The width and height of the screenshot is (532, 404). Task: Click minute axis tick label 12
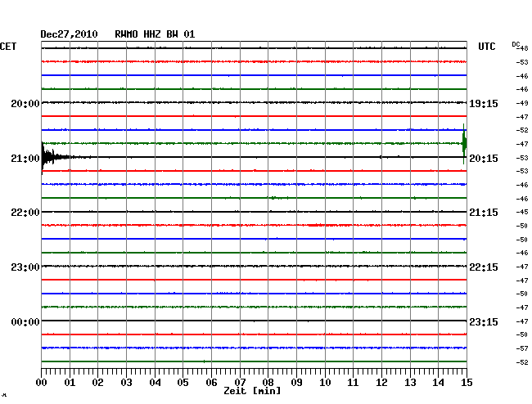[x=381, y=383]
